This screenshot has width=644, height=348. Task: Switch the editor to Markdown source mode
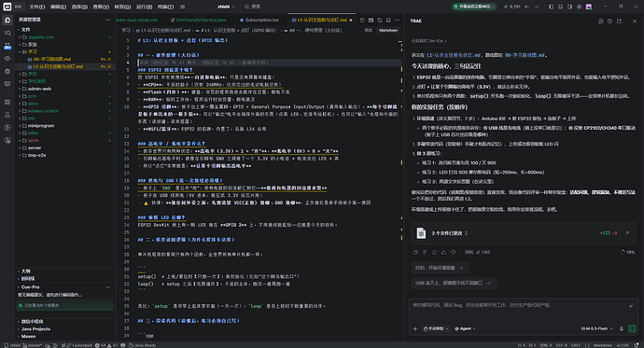pos(388,31)
